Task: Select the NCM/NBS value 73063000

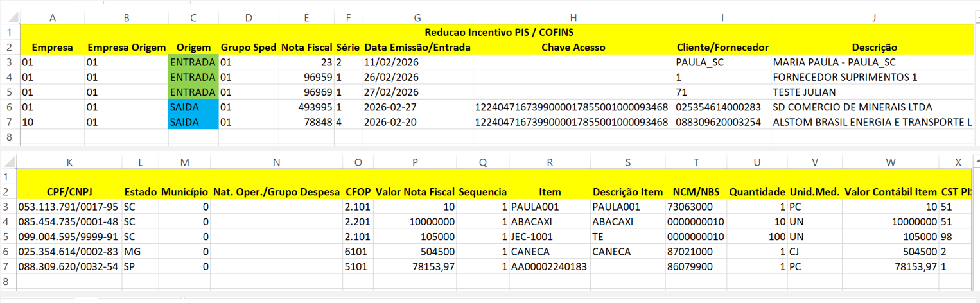Action: tap(696, 207)
